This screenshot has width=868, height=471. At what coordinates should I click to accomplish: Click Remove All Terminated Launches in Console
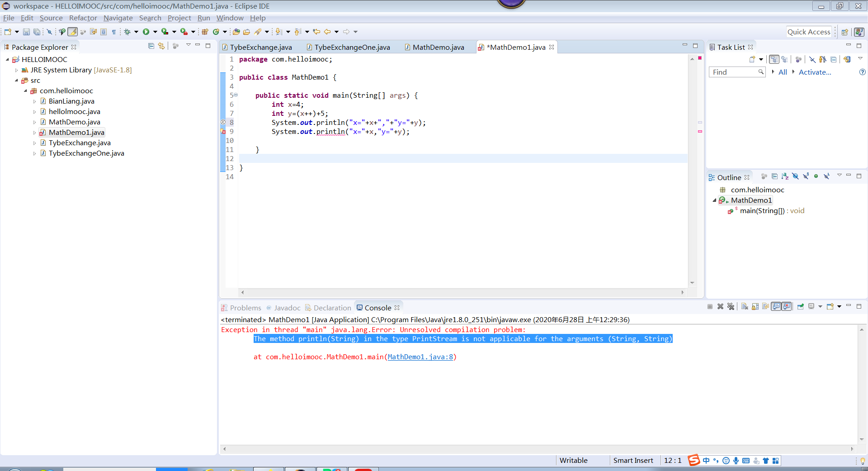[x=731, y=307]
